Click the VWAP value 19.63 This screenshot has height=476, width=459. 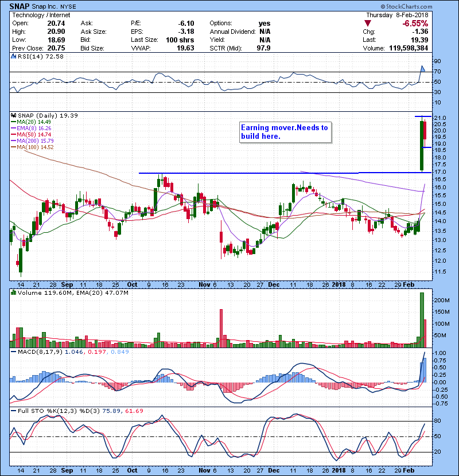(x=185, y=48)
